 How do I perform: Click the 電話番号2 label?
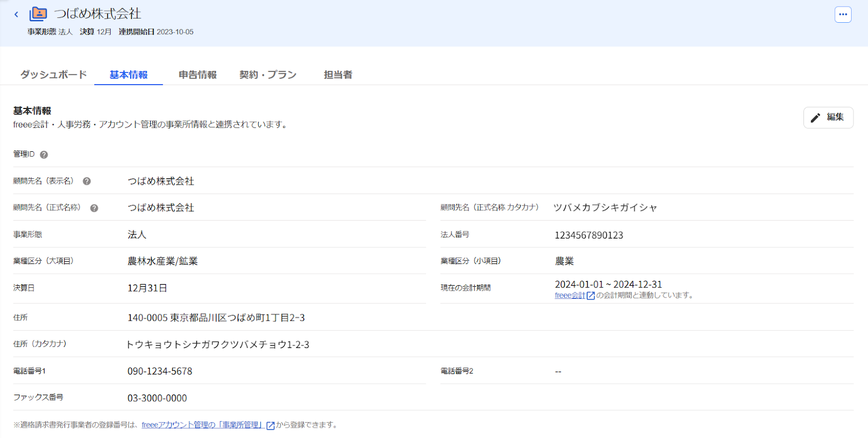[457, 371]
